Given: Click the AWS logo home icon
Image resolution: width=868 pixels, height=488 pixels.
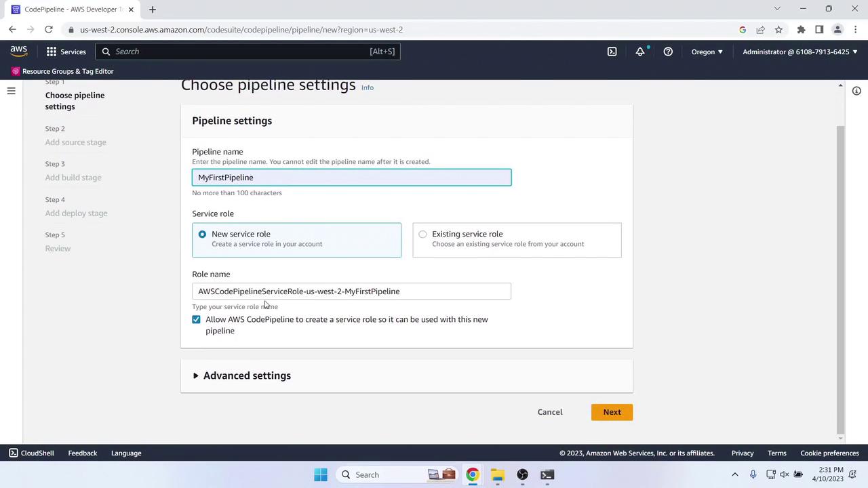Looking at the screenshot, I should (x=19, y=52).
